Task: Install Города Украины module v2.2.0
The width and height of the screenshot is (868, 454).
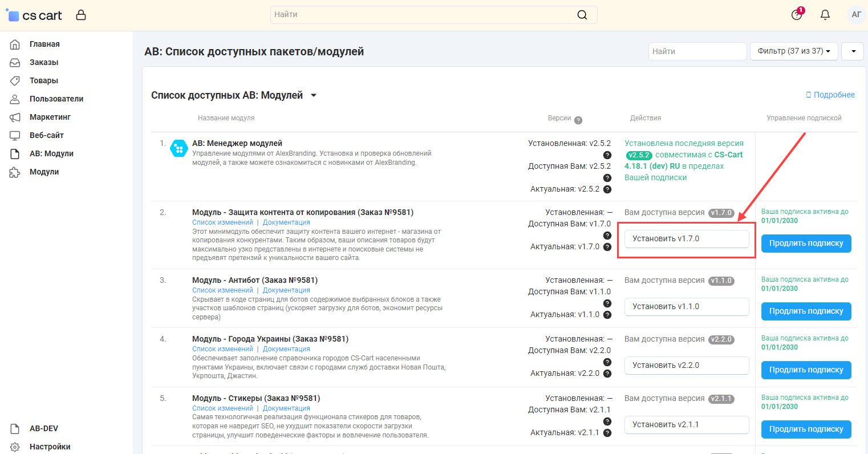Action: tap(686, 366)
